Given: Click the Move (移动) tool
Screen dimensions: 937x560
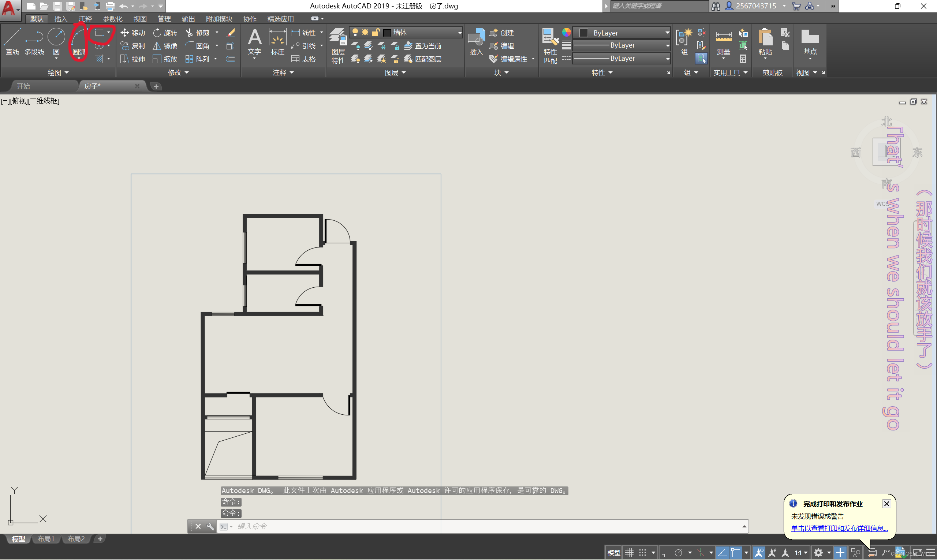Looking at the screenshot, I should click(133, 33).
